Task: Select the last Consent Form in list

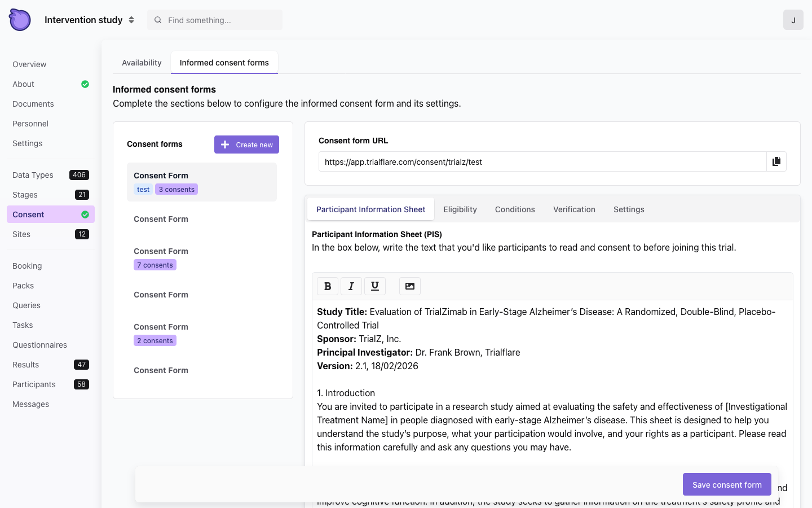Action: [202, 370]
